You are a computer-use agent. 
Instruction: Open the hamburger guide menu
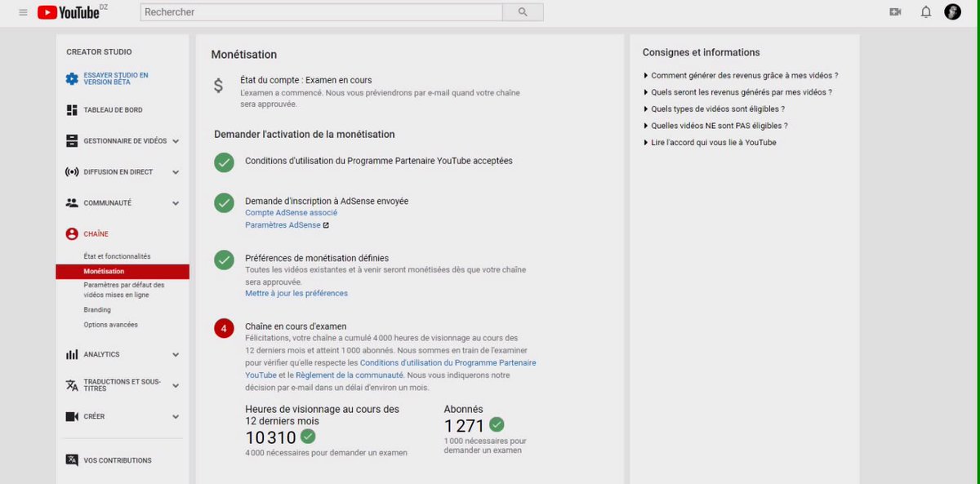tap(23, 12)
